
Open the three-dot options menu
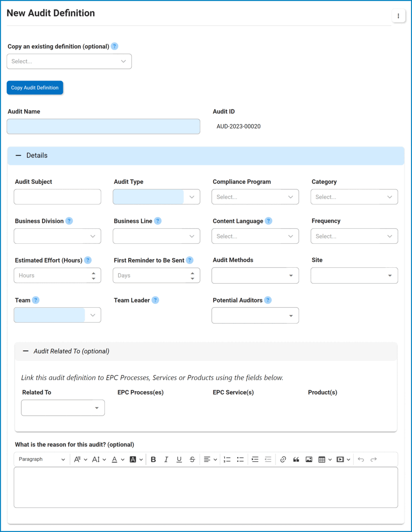coord(398,16)
